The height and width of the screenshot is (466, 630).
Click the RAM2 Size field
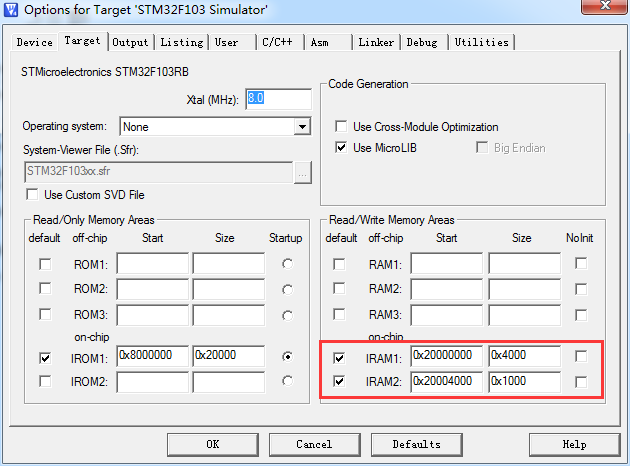(525, 289)
